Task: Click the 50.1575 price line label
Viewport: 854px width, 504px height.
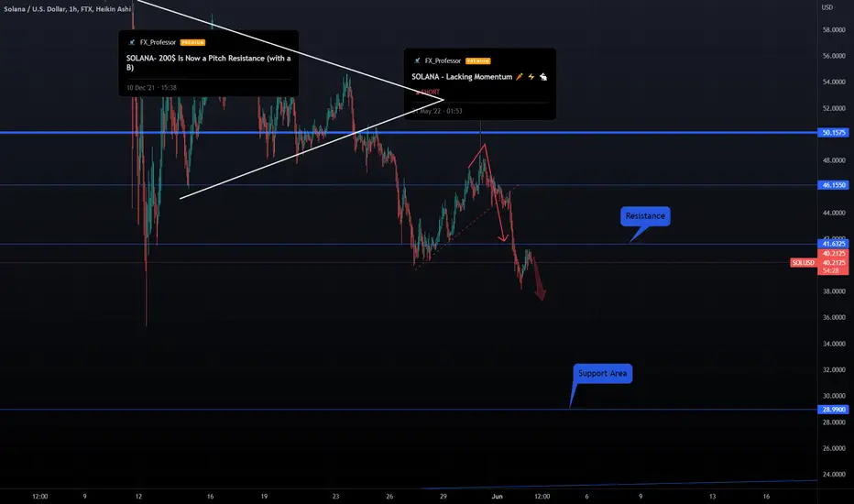Action: [x=833, y=132]
